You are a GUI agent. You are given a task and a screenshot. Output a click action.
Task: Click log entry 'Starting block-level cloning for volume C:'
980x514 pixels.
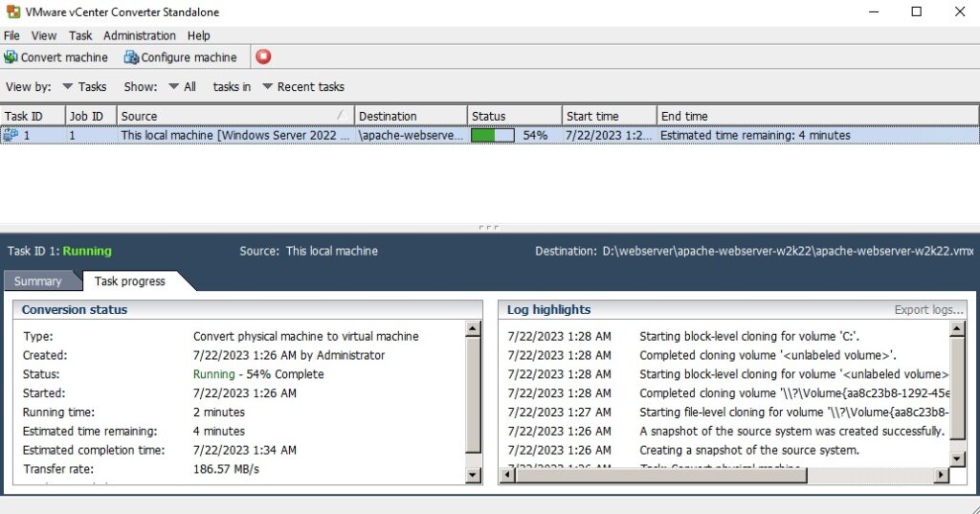pos(748,336)
